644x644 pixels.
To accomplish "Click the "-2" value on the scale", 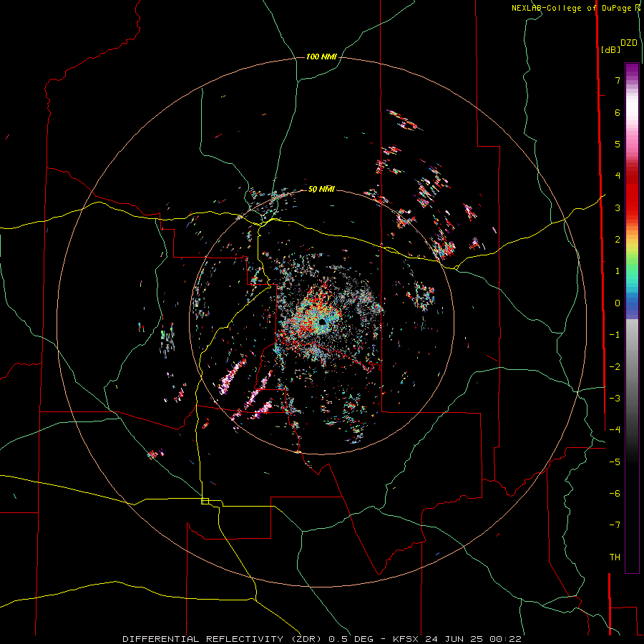I will 615,367.
